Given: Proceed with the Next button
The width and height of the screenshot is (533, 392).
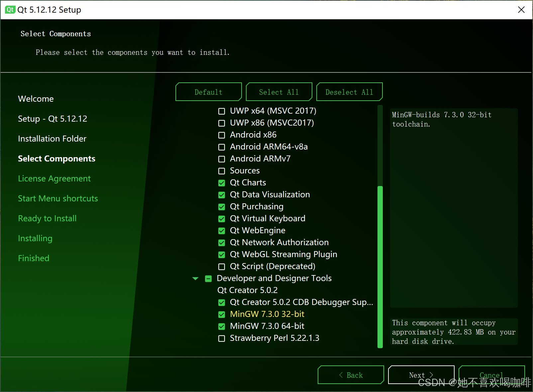Looking at the screenshot, I should click(x=421, y=375).
